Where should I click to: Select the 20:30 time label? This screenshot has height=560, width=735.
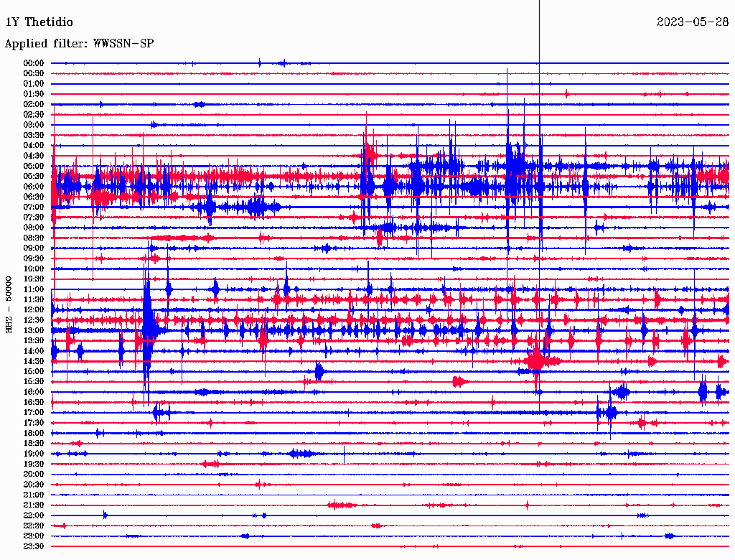tap(34, 485)
